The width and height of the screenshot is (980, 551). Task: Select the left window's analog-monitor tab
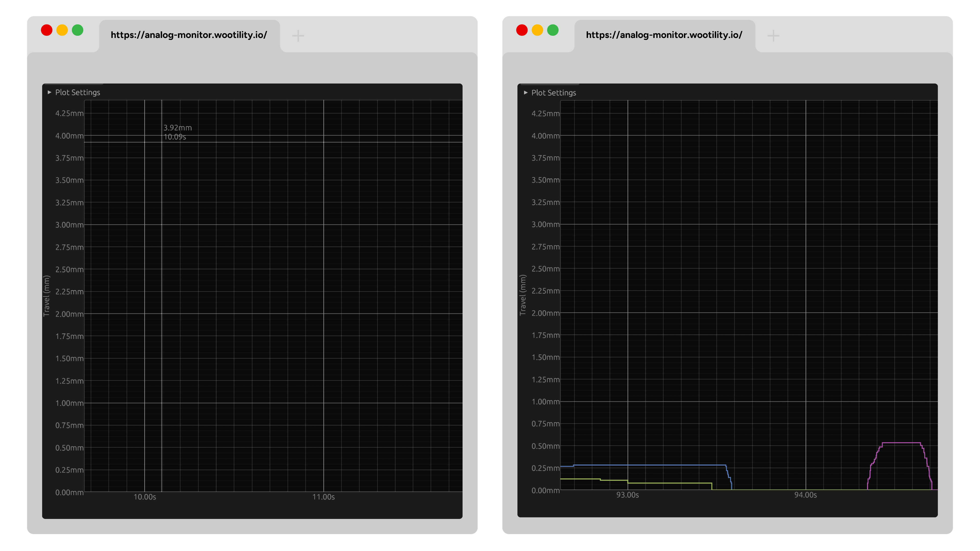tap(189, 35)
